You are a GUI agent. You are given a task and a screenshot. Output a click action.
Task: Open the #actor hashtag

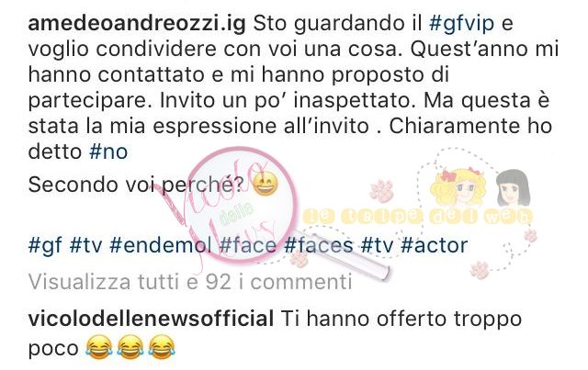point(435,245)
